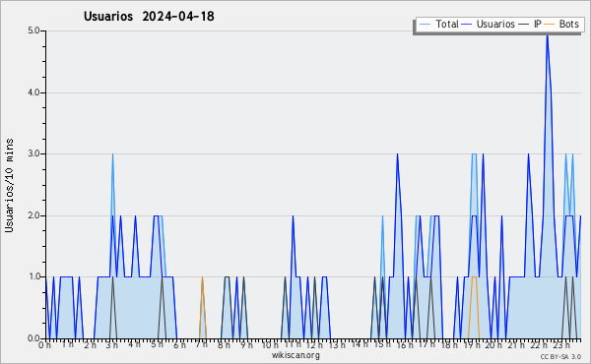Click the dark blue Usuarios legend line
This screenshot has width=591, height=364.
(467, 25)
